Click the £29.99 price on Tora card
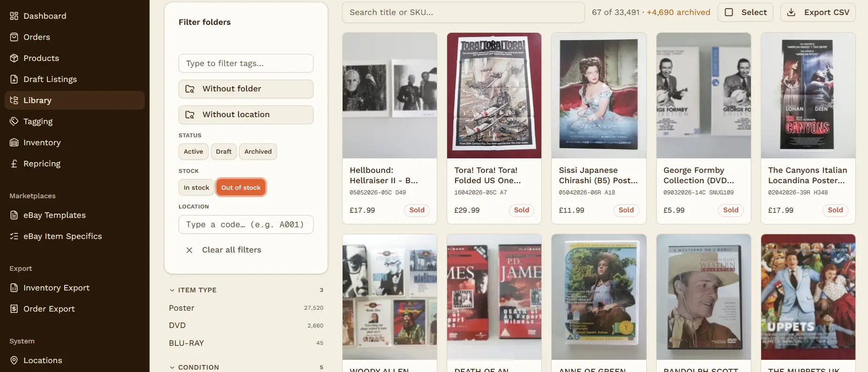 (x=467, y=210)
